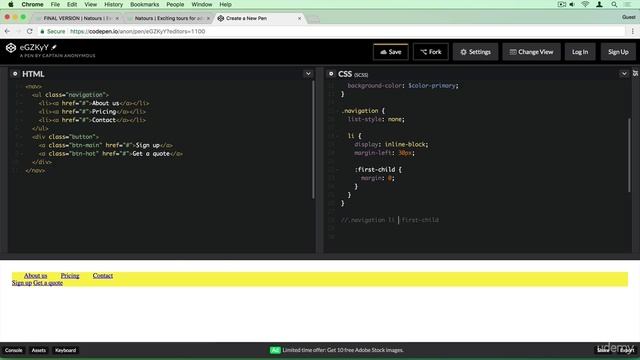Open File menu
The width and height of the screenshot is (640, 360).
click(55, 4)
